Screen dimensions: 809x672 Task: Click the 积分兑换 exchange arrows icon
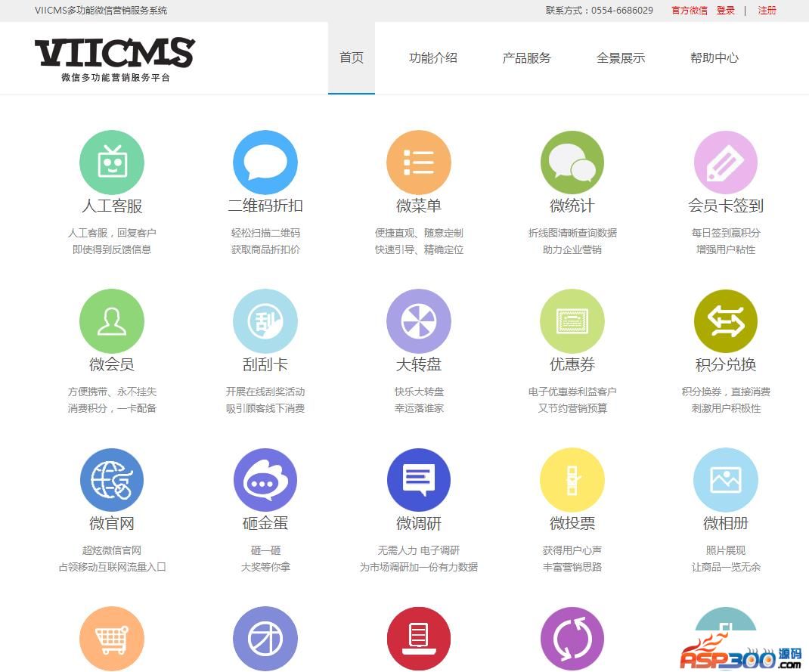[725, 321]
